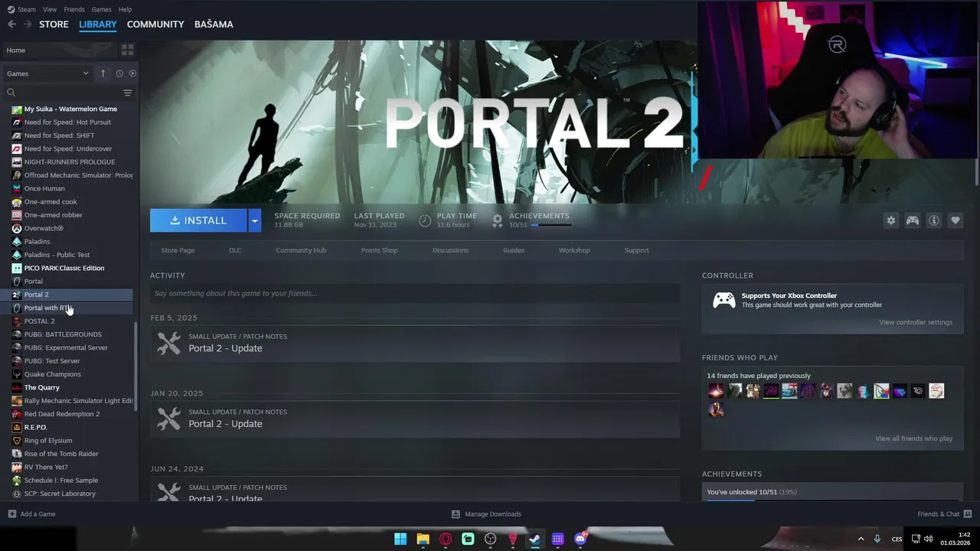
Task: Open the Workshop link
Action: (574, 250)
